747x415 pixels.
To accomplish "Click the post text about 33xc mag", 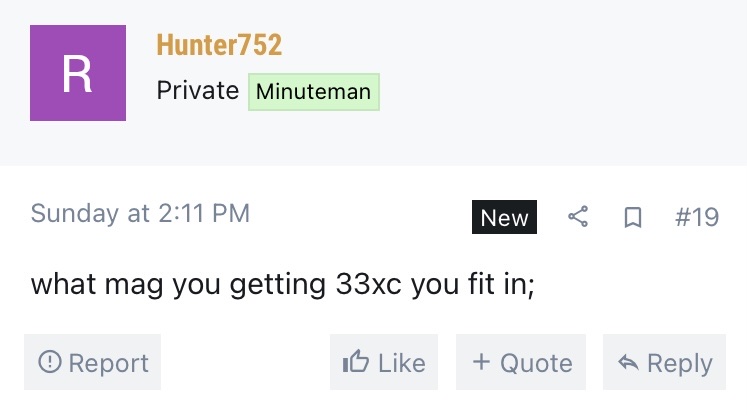I will [x=283, y=284].
